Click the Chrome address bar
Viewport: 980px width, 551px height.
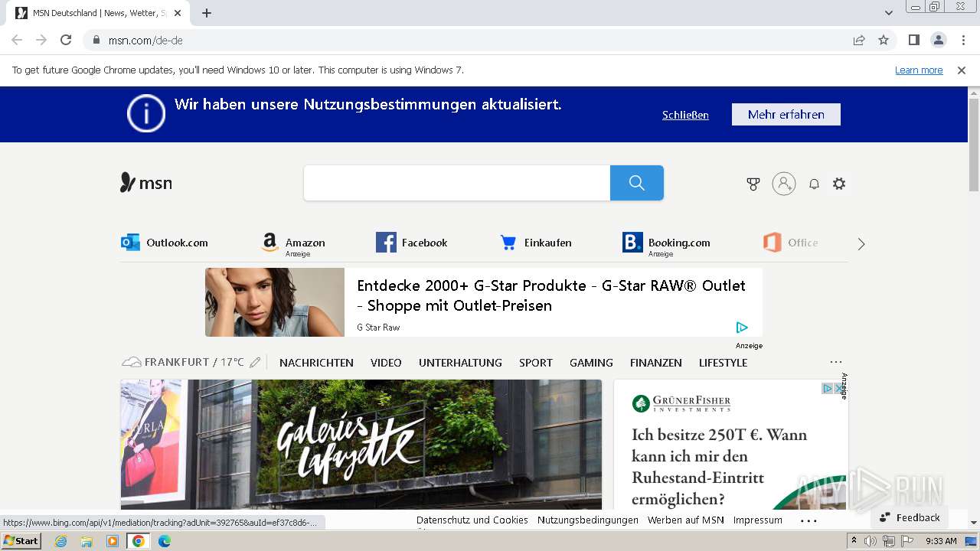(x=467, y=40)
